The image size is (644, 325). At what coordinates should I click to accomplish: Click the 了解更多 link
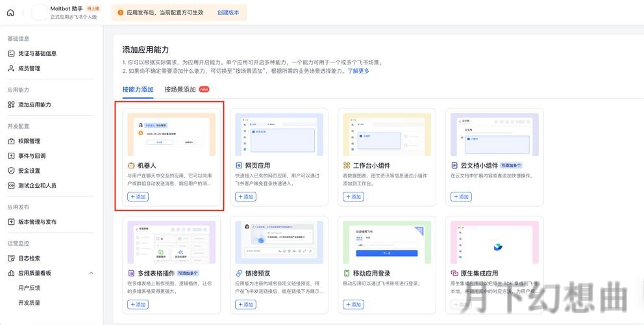pos(358,71)
